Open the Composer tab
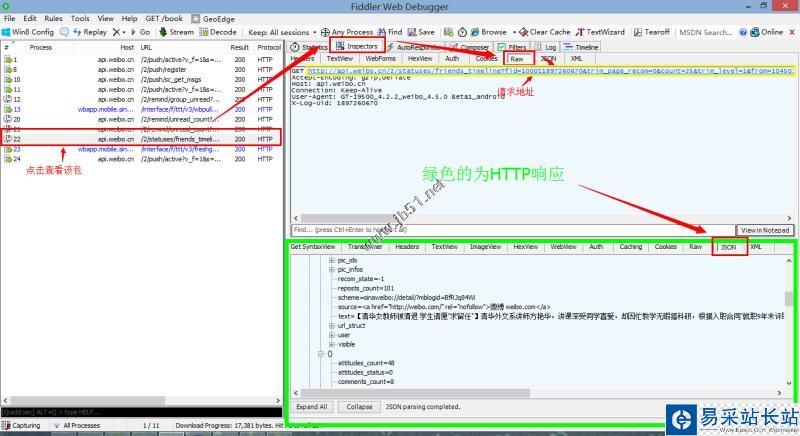The image size is (800, 436). (x=470, y=47)
